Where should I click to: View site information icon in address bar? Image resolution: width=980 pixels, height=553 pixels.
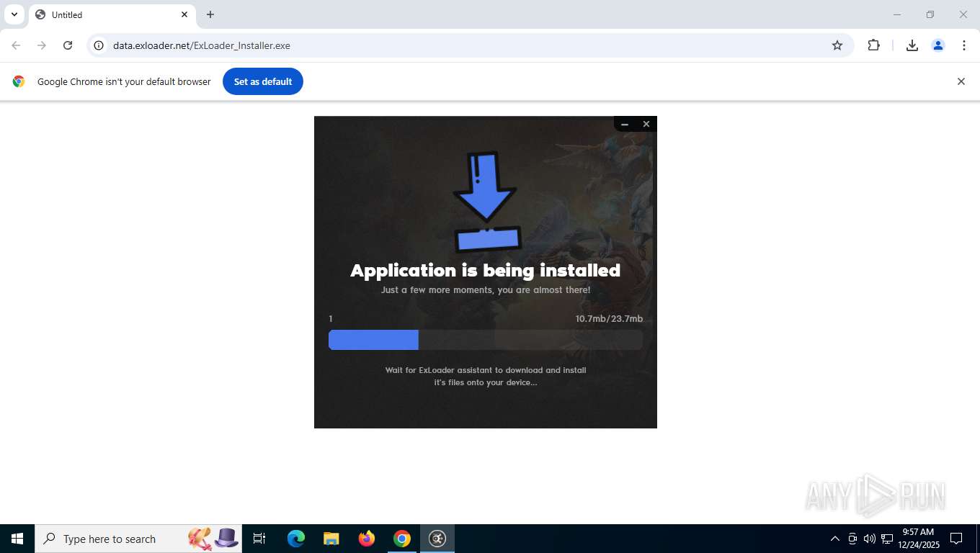99,45
